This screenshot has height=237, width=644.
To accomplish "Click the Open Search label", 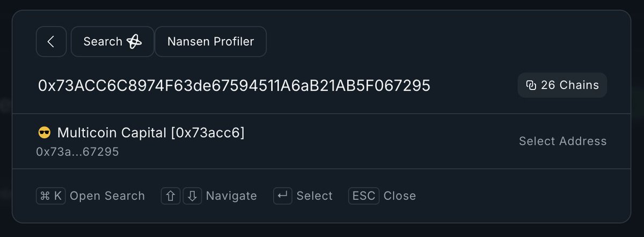I will coord(107,196).
